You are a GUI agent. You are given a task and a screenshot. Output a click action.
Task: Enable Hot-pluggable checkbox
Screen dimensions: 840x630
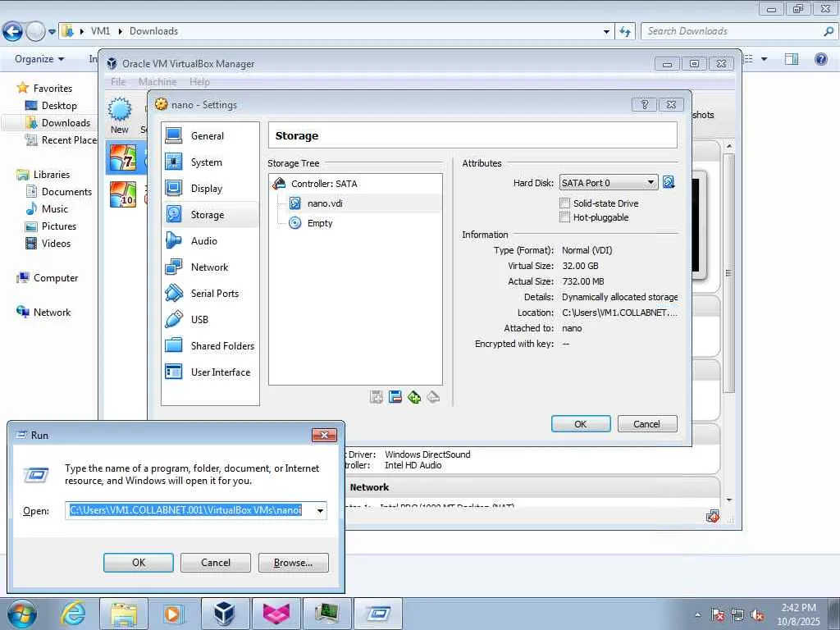[x=564, y=217]
